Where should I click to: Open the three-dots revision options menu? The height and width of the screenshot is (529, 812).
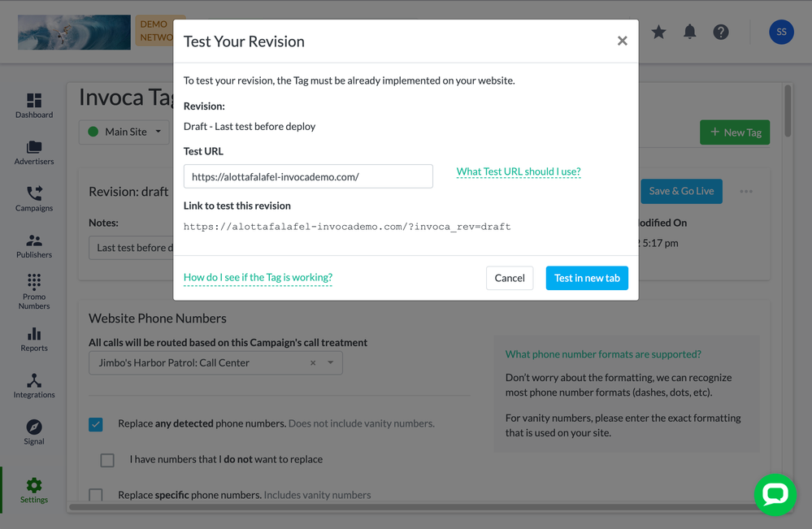pos(746,192)
